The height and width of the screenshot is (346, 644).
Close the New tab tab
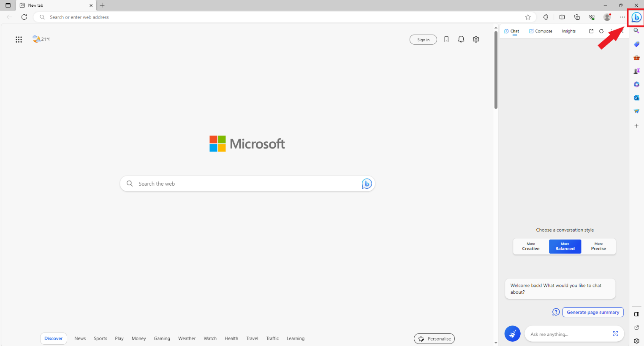91,5
